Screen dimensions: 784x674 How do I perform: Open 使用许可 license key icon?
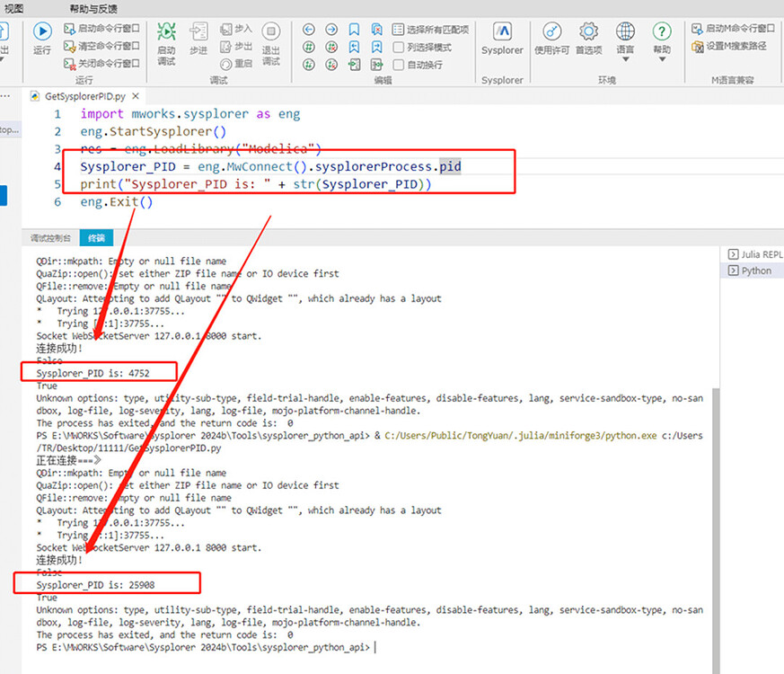coord(552,31)
